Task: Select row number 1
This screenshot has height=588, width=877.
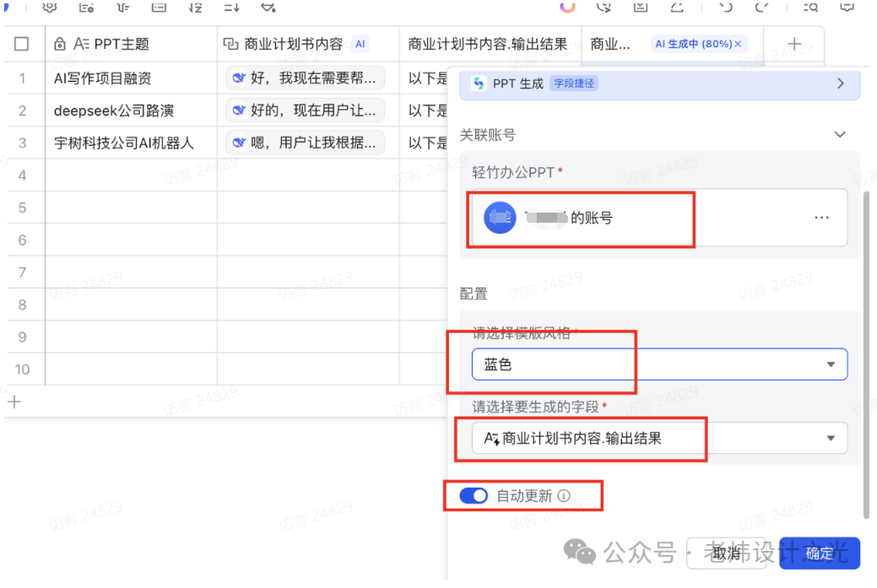Action: [x=23, y=78]
